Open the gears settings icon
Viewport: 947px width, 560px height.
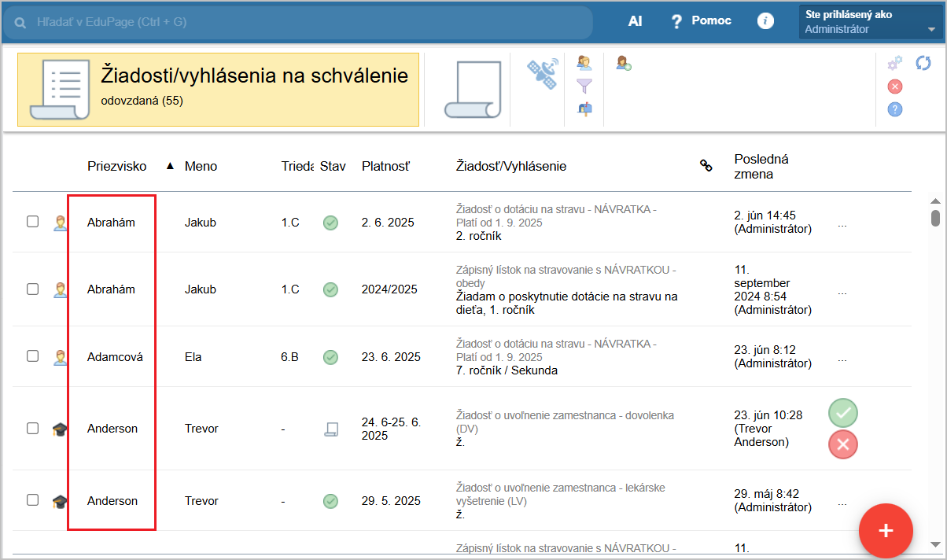tap(894, 64)
